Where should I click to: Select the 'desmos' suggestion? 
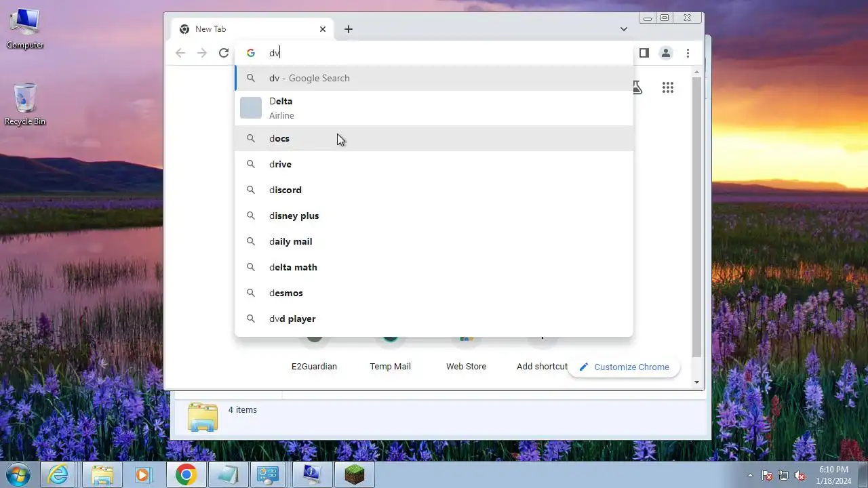point(434,293)
